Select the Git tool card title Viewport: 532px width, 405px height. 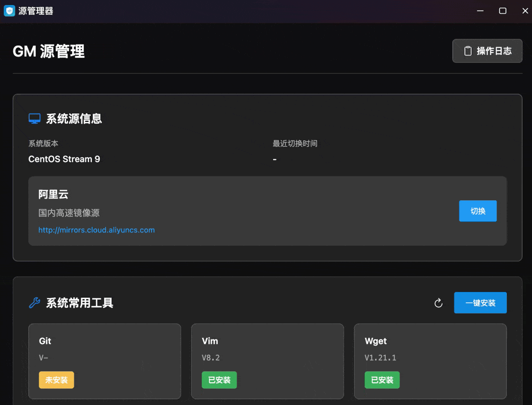pos(45,341)
